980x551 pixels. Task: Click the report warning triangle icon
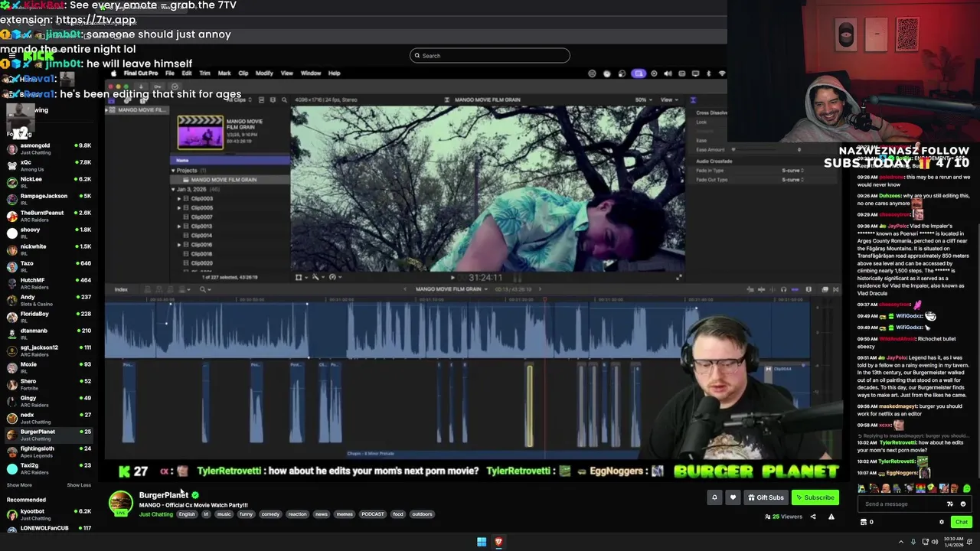831,517
